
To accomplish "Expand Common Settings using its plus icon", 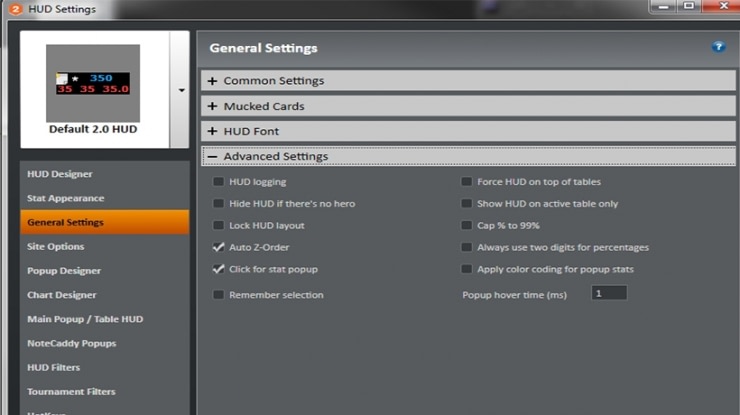I will coord(212,81).
